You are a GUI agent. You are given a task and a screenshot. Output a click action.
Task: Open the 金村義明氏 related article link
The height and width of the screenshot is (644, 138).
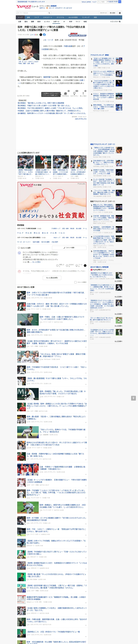click(52, 113)
